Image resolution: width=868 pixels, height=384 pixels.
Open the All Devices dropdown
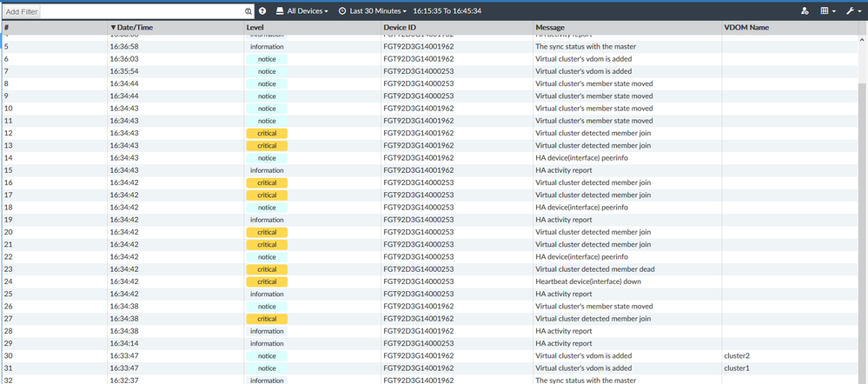tap(302, 11)
